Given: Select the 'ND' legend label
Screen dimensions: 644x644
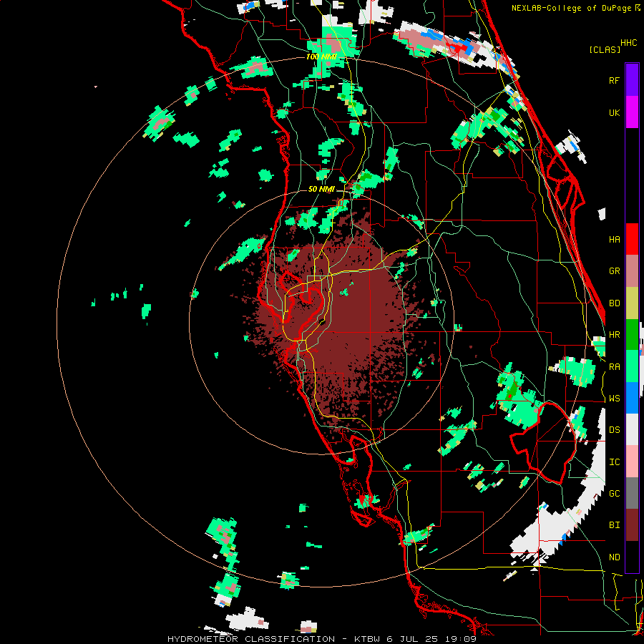Looking at the screenshot, I should tap(614, 557).
